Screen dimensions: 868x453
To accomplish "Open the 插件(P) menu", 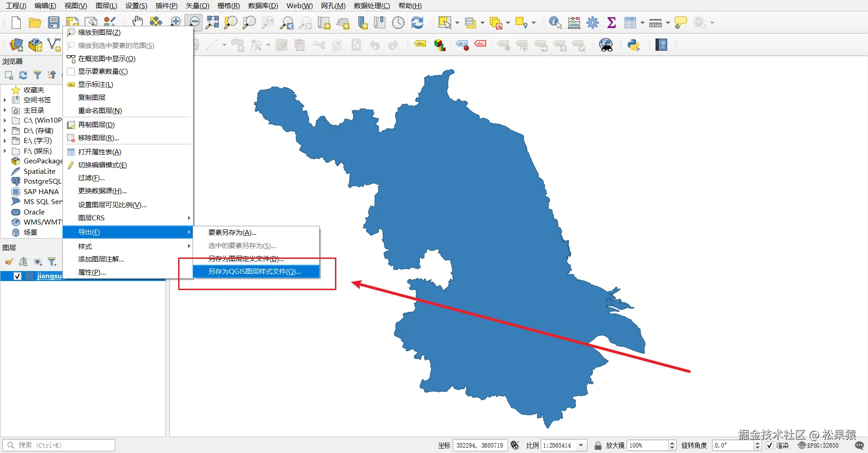I will [x=166, y=6].
